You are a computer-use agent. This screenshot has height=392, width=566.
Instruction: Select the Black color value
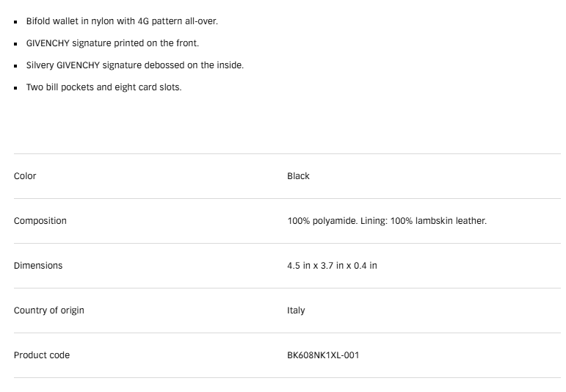[x=298, y=176]
